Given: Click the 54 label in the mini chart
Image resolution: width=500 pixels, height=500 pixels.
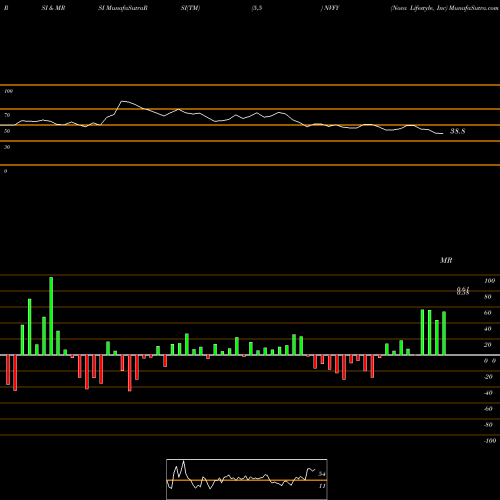Looking at the screenshot, I should pyautogui.click(x=322, y=474).
